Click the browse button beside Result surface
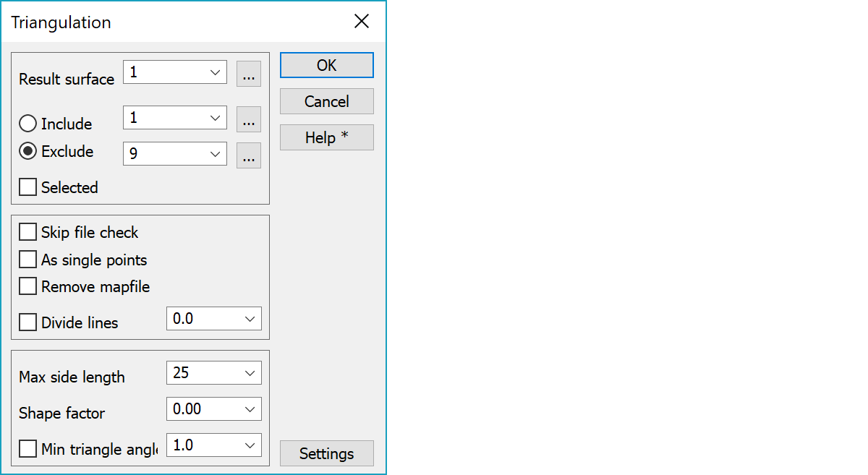868x475 pixels. 249,74
